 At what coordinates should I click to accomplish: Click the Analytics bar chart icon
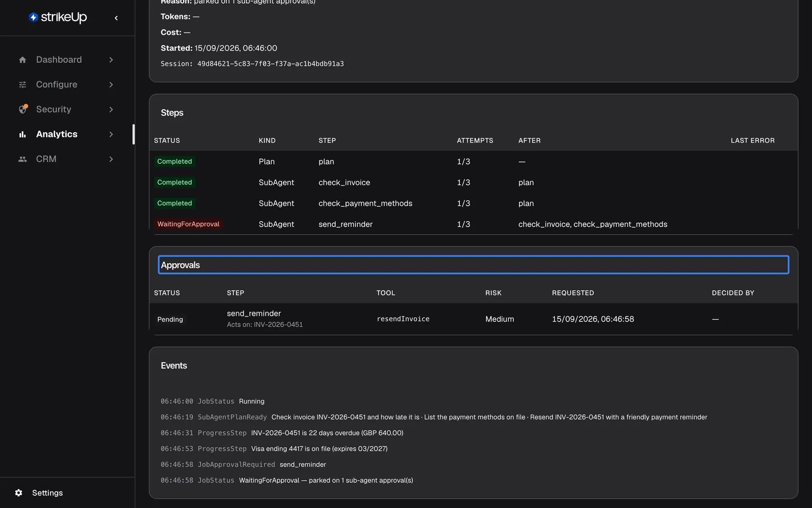[23, 134]
